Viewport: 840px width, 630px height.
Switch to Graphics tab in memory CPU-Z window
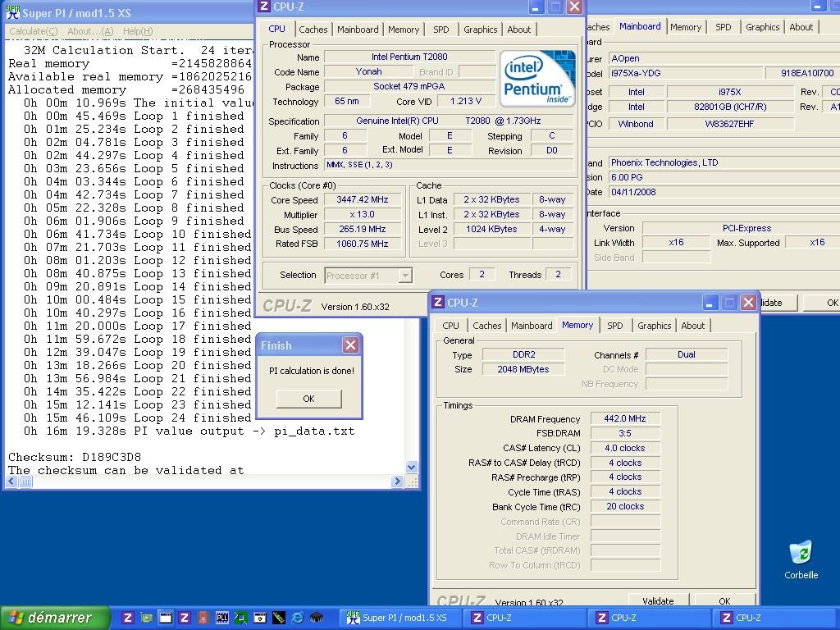pyautogui.click(x=654, y=325)
